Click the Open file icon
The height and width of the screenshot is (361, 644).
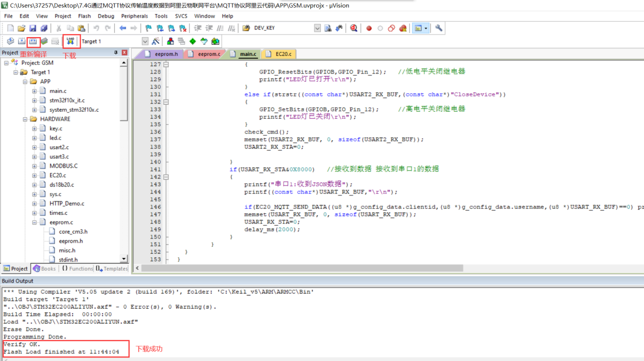point(21,28)
